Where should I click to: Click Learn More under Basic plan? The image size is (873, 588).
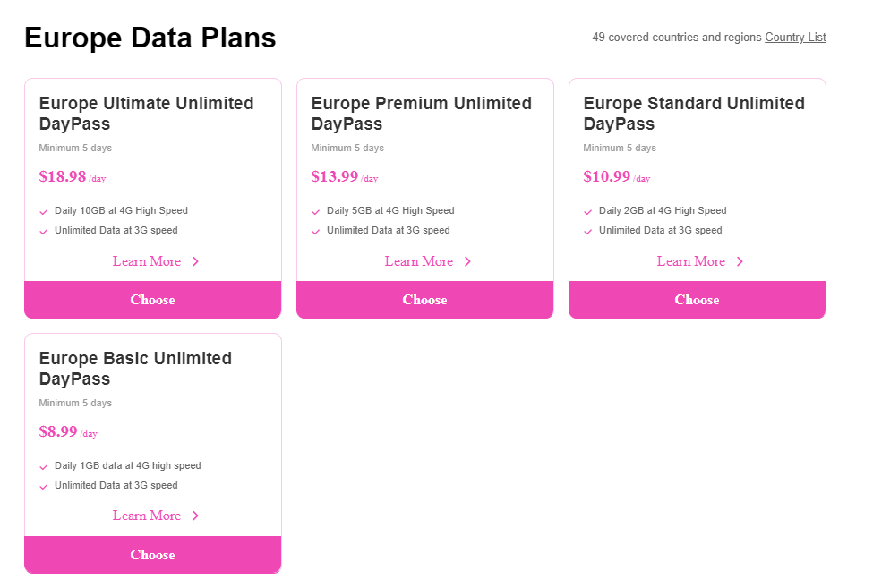click(x=147, y=516)
